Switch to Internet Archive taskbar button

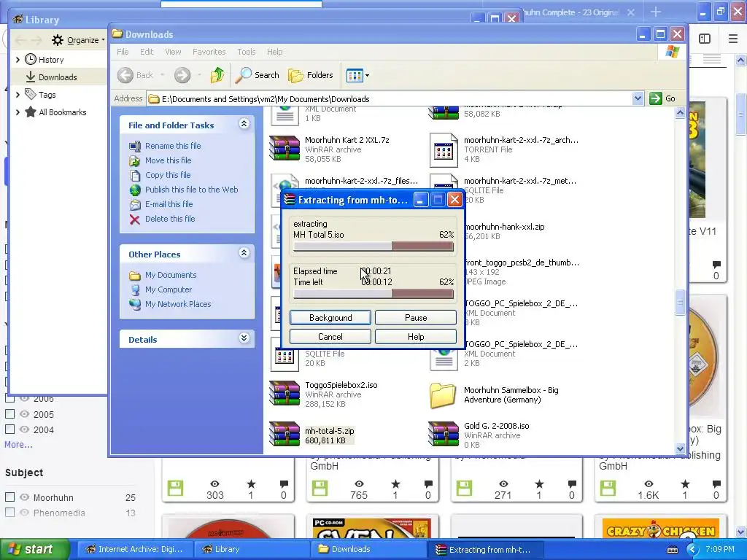[135, 549]
